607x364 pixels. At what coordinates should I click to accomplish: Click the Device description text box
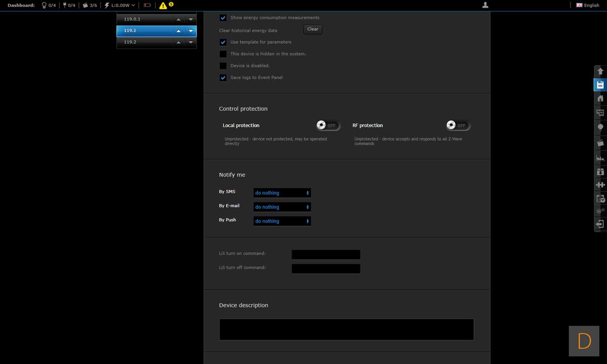click(x=346, y=329)
